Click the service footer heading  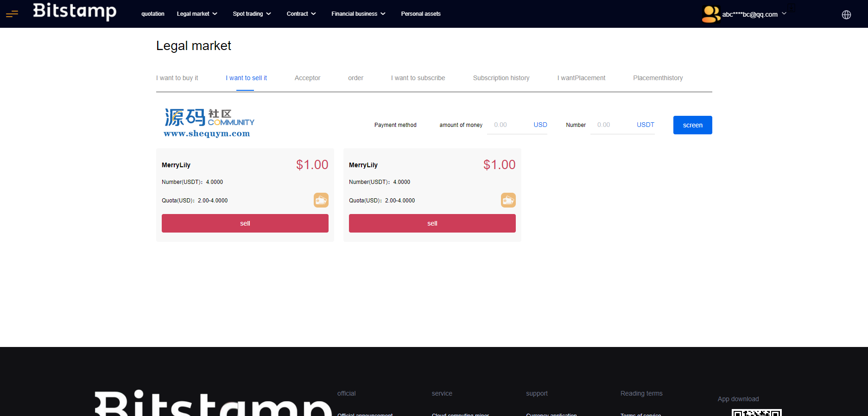[x=442, y=393]
